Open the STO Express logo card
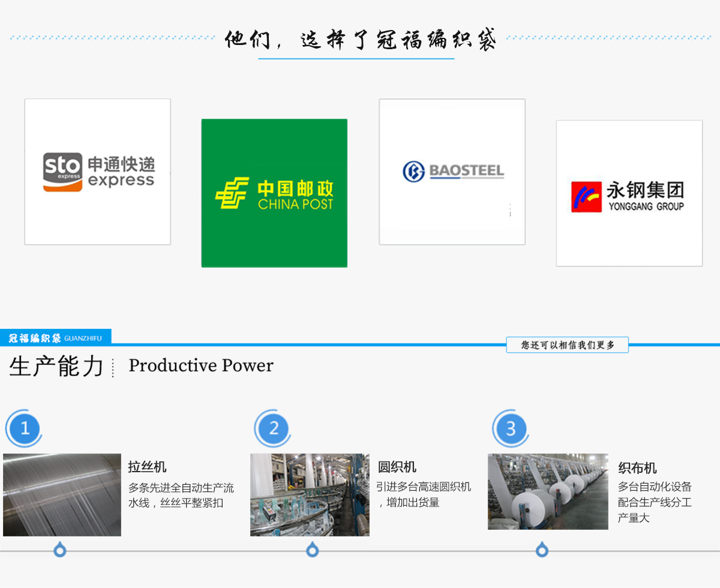 pyautogui.click(x=97, y=172)
